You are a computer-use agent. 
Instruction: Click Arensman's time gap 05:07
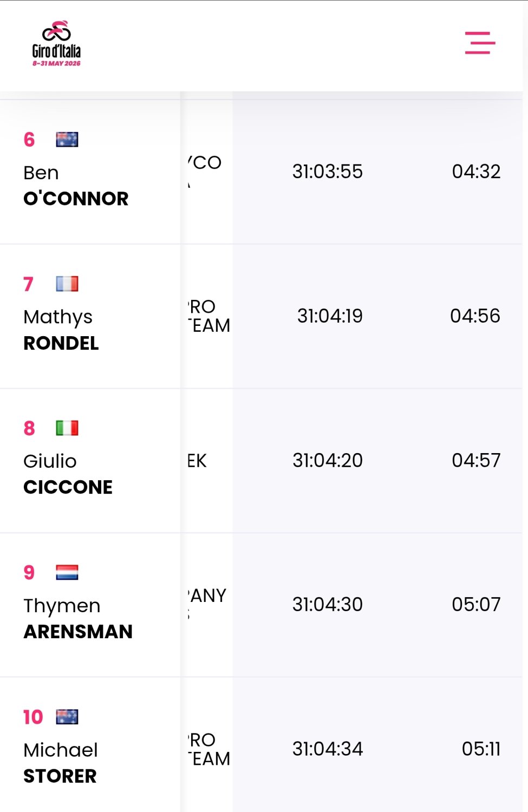477,604
